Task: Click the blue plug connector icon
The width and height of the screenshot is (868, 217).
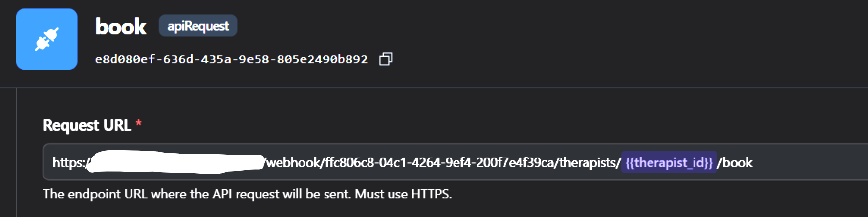Action: click(x=46, y=39)
